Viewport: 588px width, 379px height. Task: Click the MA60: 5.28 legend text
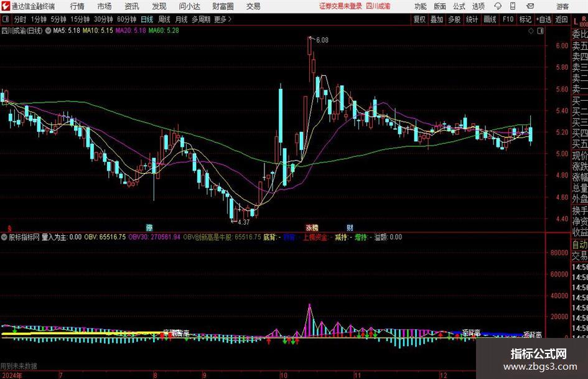(x=164, y=30)
